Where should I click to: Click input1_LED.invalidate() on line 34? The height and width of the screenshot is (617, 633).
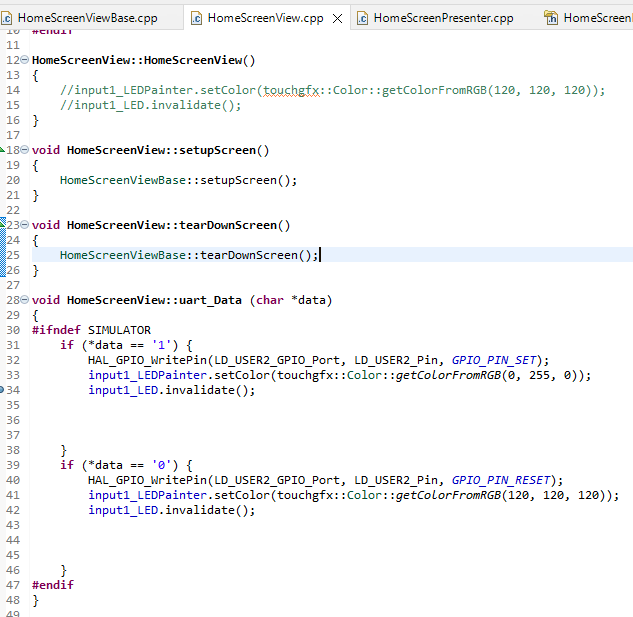(172, 390)
